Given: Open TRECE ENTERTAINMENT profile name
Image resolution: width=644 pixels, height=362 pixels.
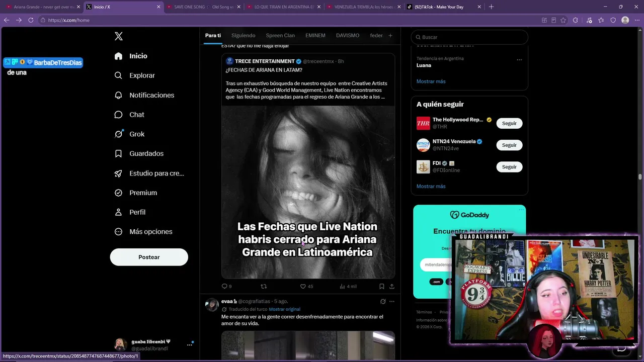Looking at the screenshot, I should pos(265,61).
